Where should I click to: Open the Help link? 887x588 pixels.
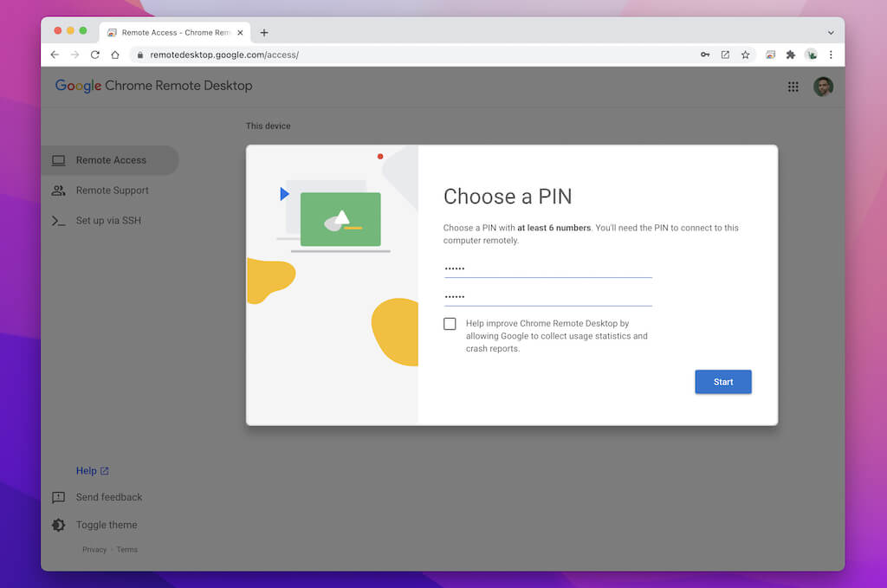click(92, 471)
